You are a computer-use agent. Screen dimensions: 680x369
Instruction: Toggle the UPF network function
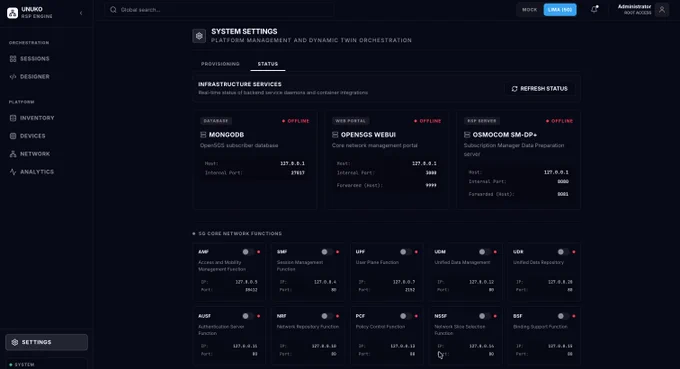coord(405,252)
